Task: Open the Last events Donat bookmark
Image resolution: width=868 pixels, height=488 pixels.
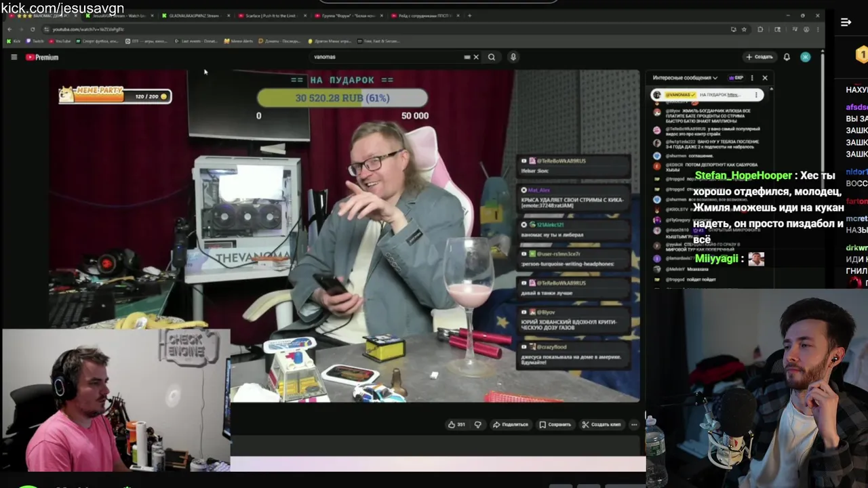Action: [197, 41]
